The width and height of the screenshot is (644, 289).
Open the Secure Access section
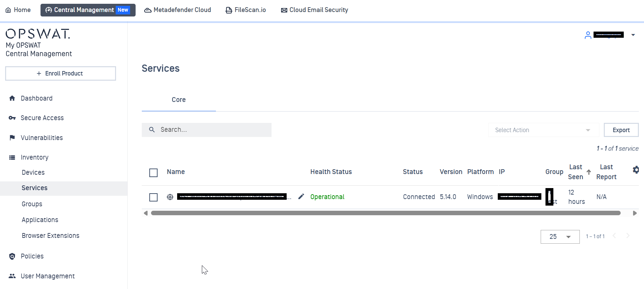coord(42,118)
